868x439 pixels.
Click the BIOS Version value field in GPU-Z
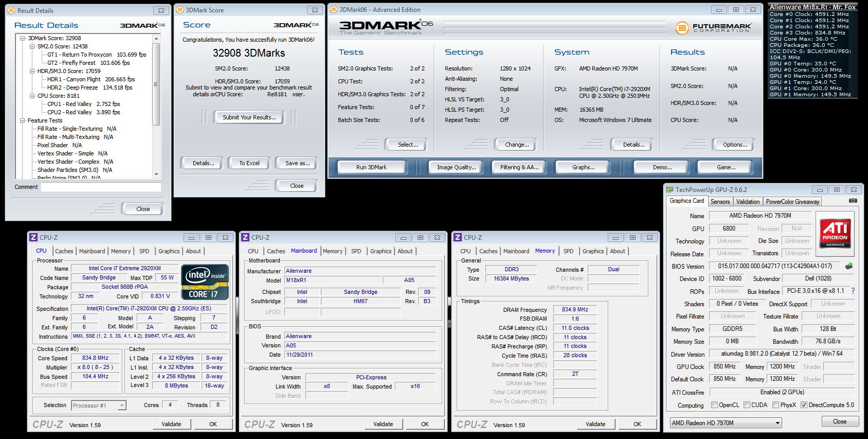(775, 266)
